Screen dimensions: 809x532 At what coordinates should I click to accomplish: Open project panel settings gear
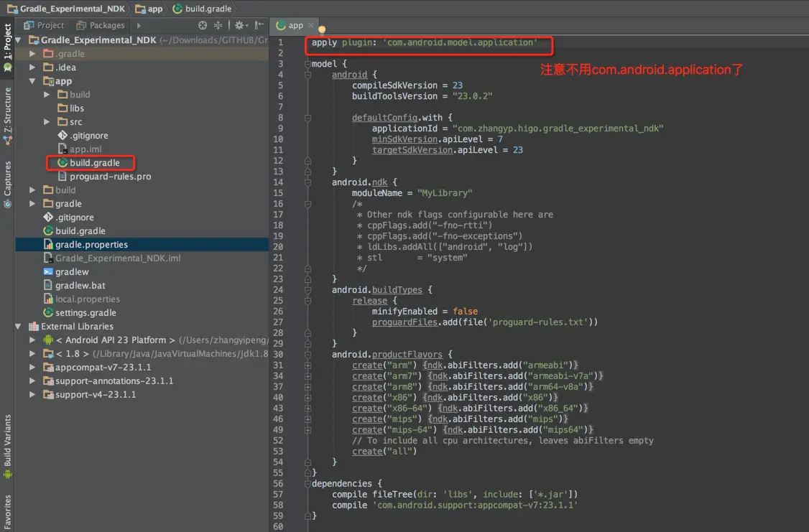(241, 25)
